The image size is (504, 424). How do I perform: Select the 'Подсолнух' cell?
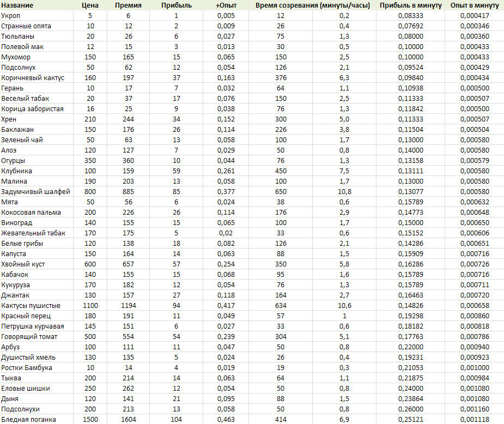click(x=19, y=68)
